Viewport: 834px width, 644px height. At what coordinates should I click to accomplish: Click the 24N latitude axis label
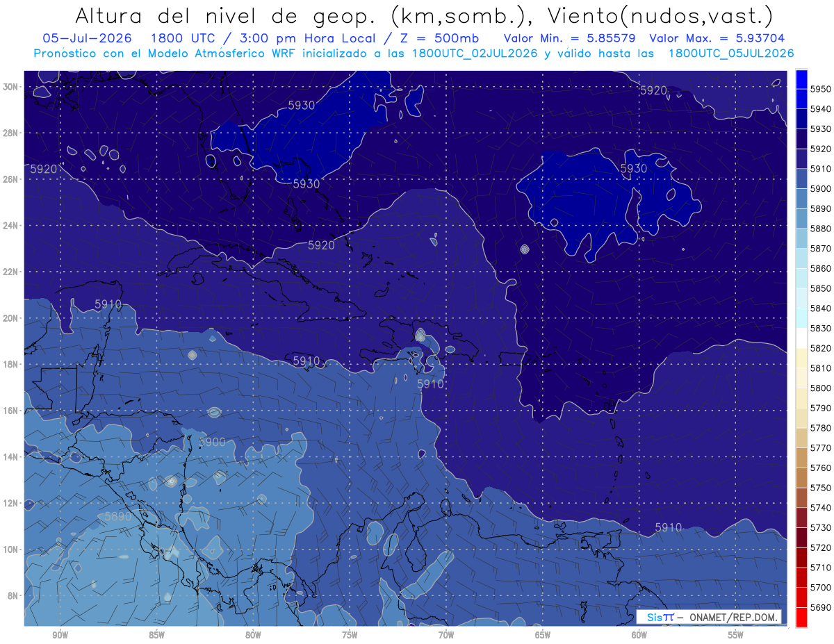point(12,226)
